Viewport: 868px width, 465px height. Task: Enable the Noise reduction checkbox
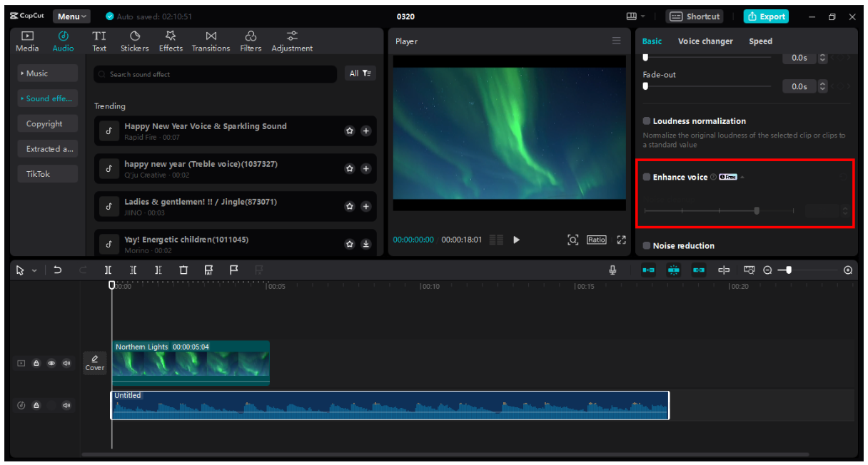[647, 246]
